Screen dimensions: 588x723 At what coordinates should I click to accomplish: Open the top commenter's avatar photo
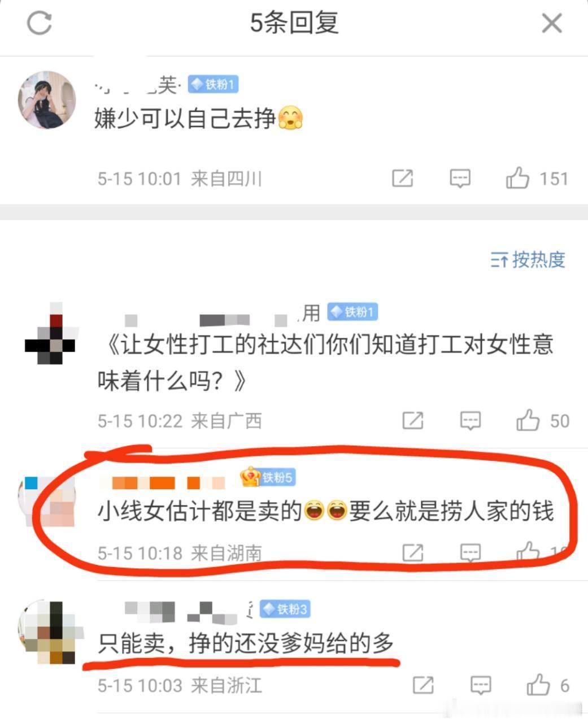coord(47,100)
